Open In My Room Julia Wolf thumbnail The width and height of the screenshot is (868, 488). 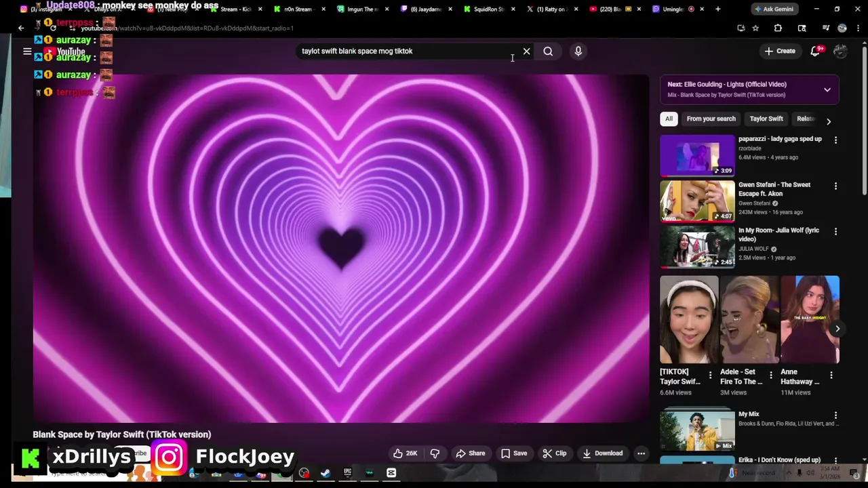click(x=697, y=247)
